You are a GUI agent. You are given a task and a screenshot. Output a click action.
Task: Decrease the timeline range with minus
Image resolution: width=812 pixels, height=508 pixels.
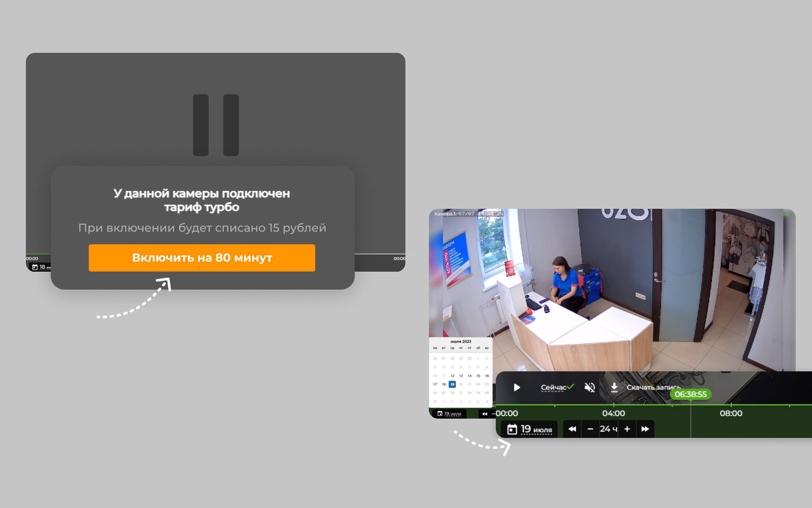point(590,429)
